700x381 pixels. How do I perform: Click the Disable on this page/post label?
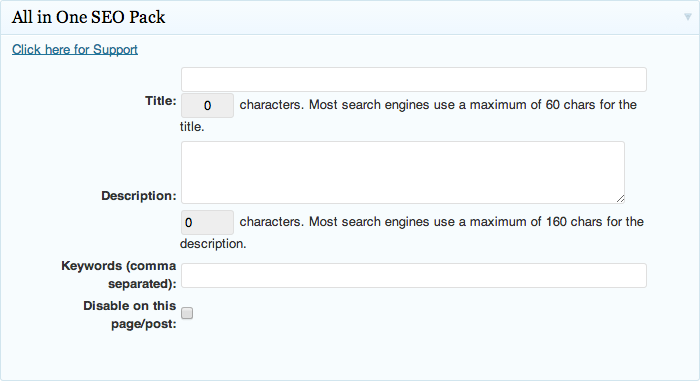(130, 315)
